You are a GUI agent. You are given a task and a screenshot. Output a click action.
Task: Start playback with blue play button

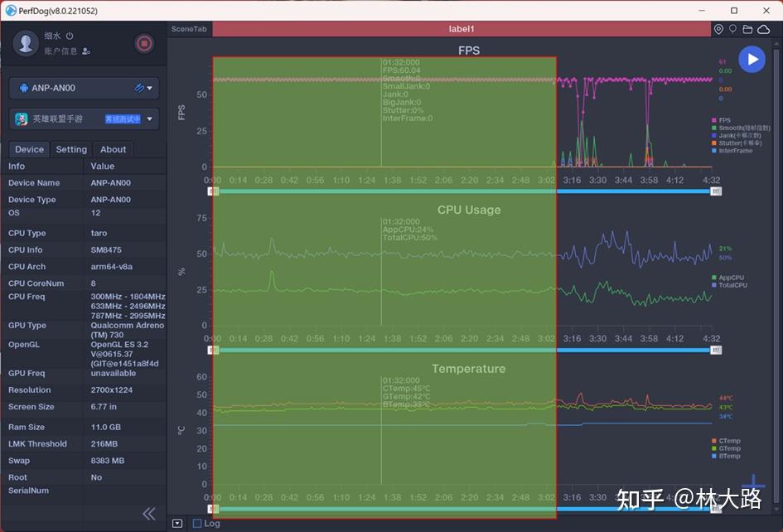click(752, 60)
